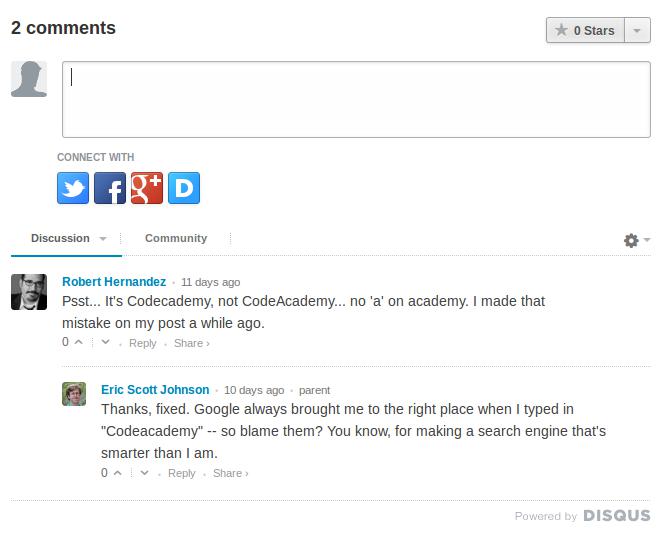
Task: Connect with Facebook icon
Action: pyautogui.click(x=110, y=188)
